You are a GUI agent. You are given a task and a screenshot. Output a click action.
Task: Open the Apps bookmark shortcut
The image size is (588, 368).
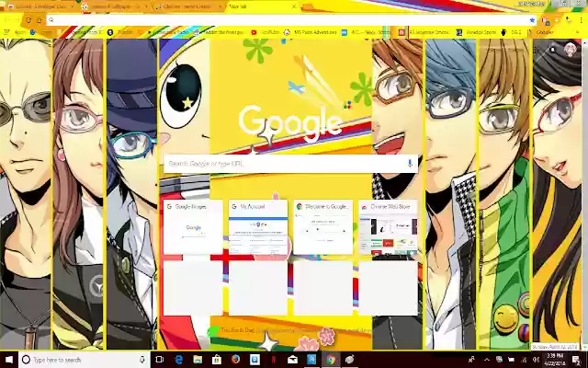17,33
